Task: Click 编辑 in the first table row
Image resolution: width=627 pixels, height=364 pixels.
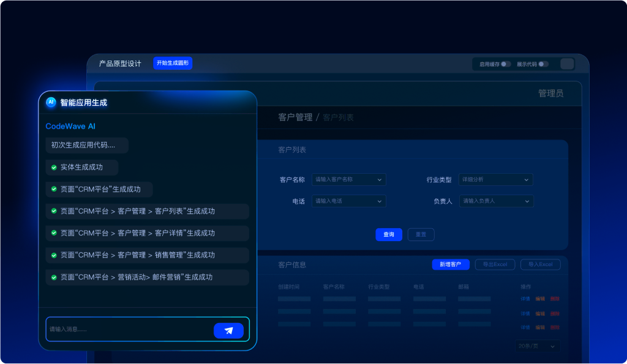Action: [540, 299]
